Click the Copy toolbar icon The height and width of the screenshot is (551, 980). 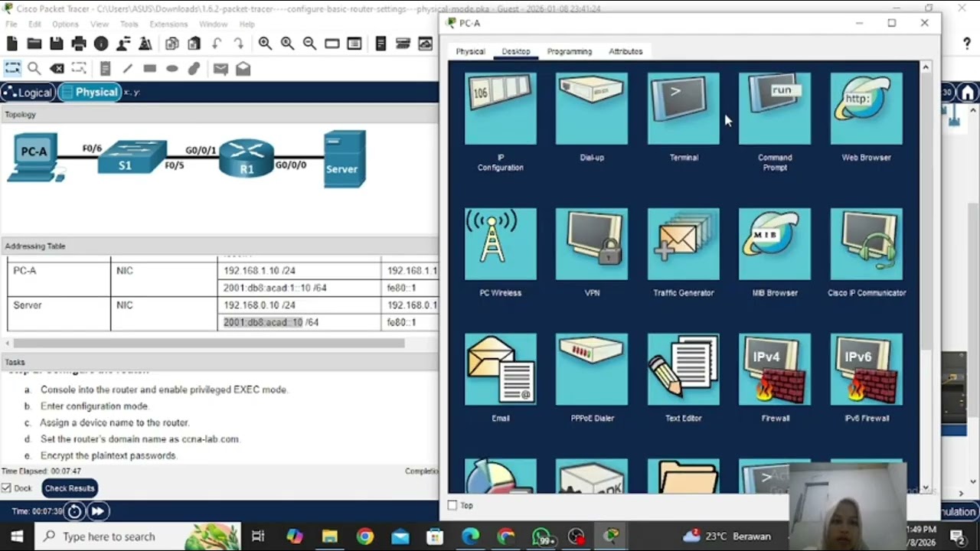pyautogui.click(x=171, y=44)
